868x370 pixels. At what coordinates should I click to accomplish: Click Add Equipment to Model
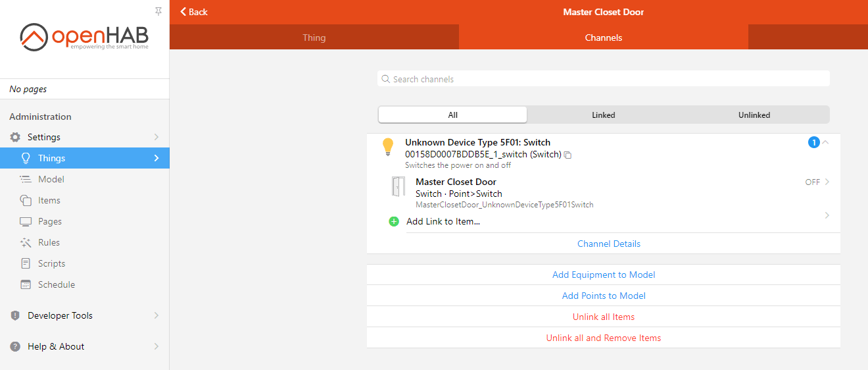(603, 275)
